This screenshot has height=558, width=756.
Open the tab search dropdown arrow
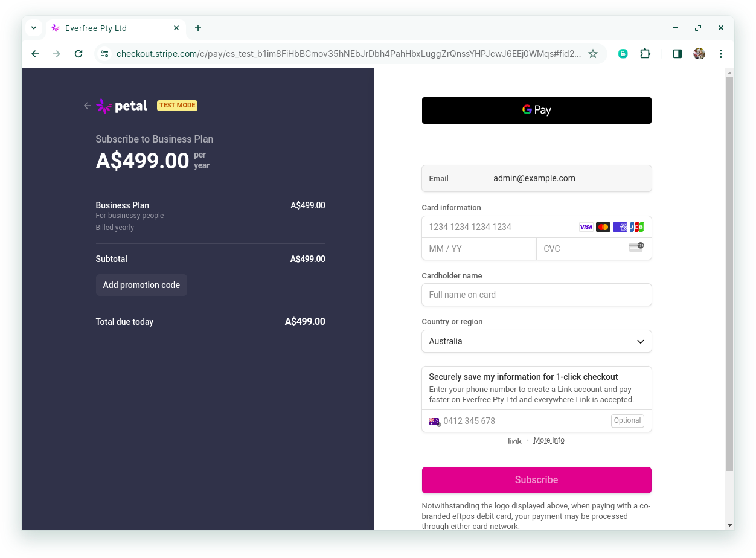coord(34,28)
